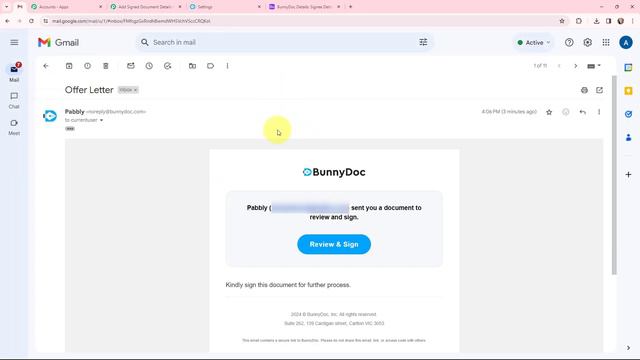The height and width of the screenshot is (360, 640).
Task: Go back to inbox arrow
Action: tap(46, 66)
